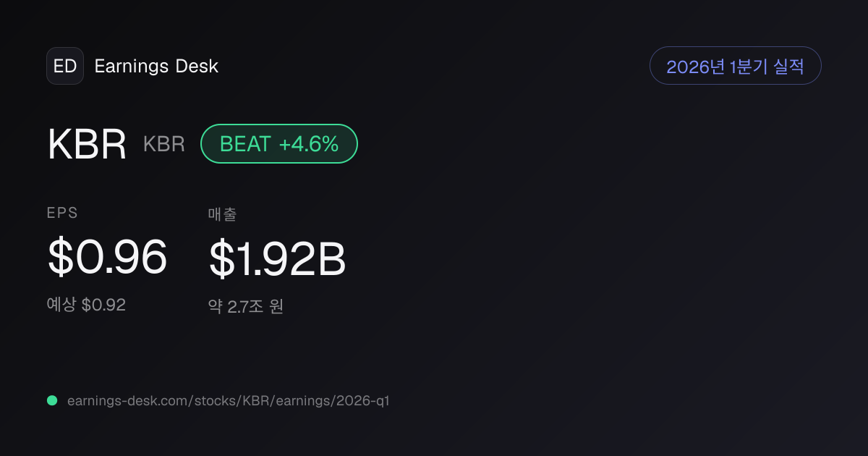Image resolution: width=868 pixels, height=456 pixels.
Task: Click the 2026-q1 segment of the URL
Action: pos(362,400)
